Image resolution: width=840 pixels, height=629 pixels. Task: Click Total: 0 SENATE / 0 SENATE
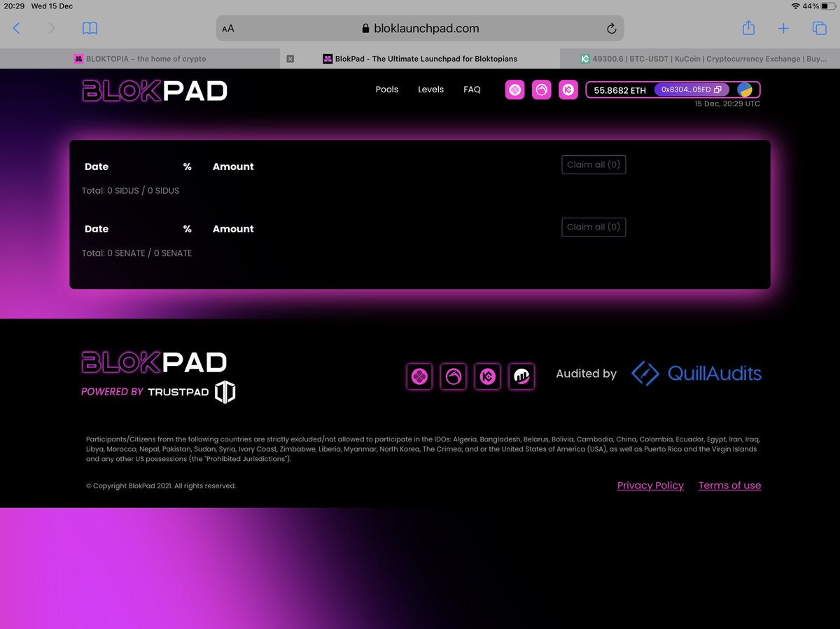(136, 253)
